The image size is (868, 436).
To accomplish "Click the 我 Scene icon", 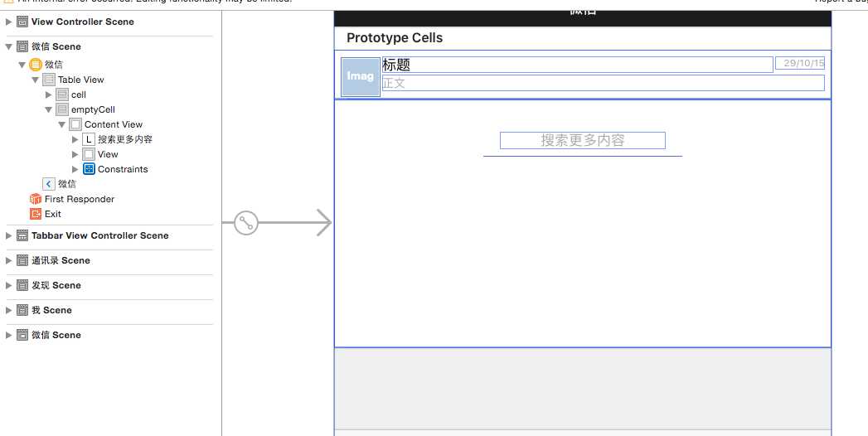I will tap(22, 310).
